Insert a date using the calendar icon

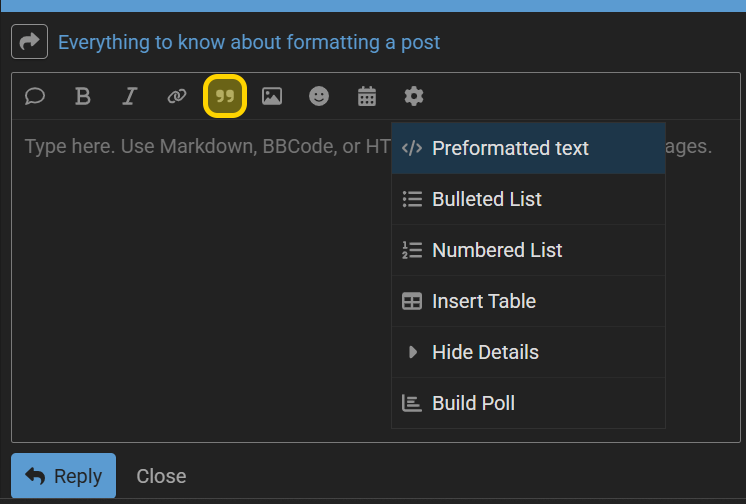coord(366,96)
